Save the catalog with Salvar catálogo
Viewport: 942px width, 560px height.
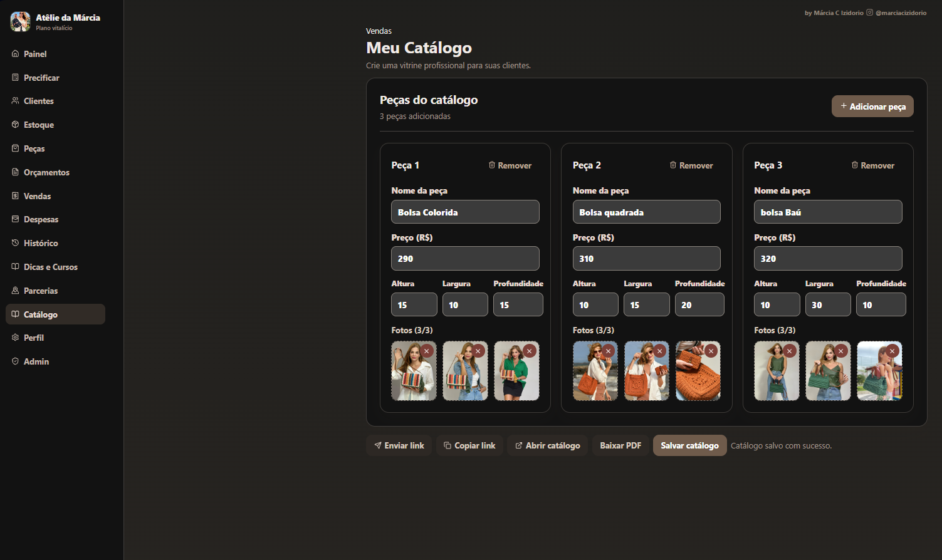click(x=689, y=445)
